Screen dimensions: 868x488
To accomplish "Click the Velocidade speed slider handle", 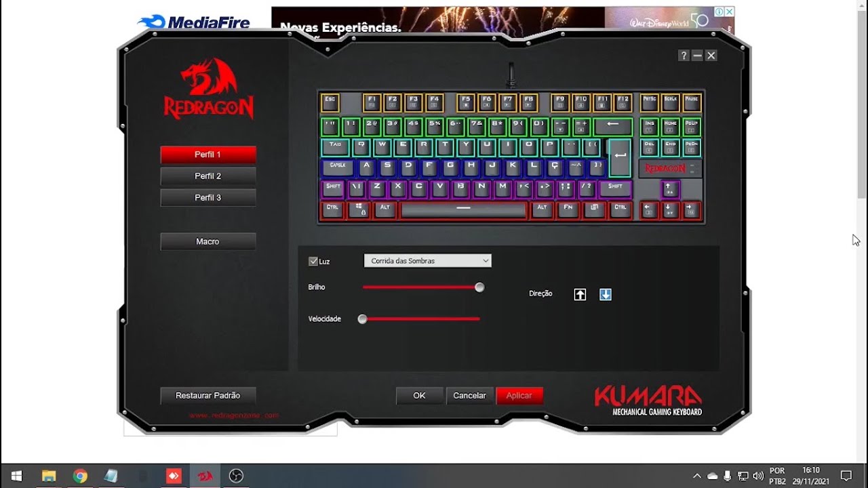I will tap(362, 319).
